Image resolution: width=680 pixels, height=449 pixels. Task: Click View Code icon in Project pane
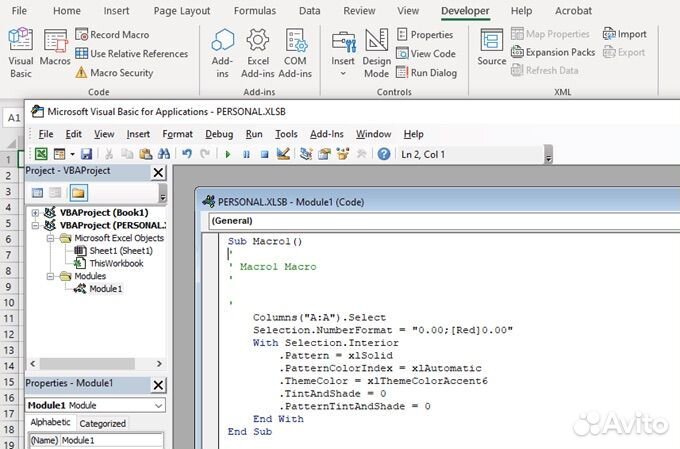pyautogui.click(x=38, y=193)
